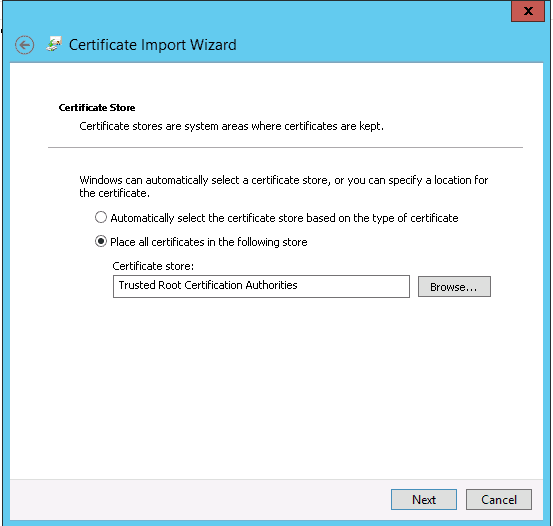
Task: Open the Browse dialog for certificate stores
Action: click(454, 286)
